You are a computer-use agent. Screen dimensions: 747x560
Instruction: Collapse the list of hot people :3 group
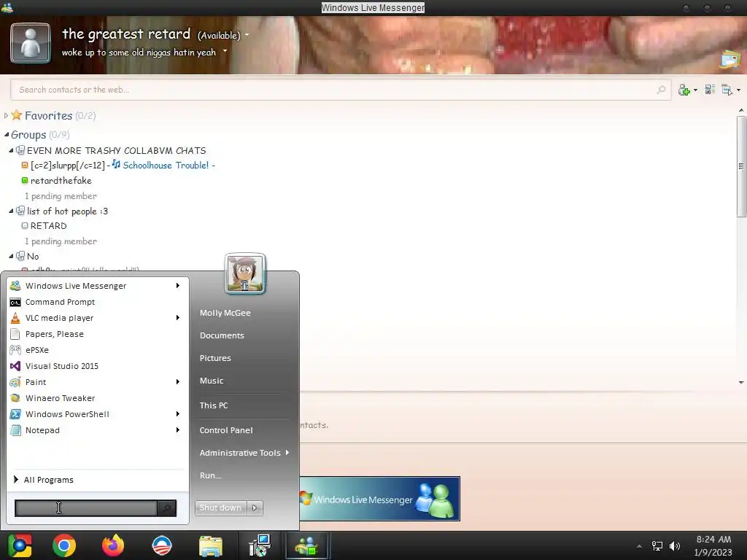pos(12,211)
